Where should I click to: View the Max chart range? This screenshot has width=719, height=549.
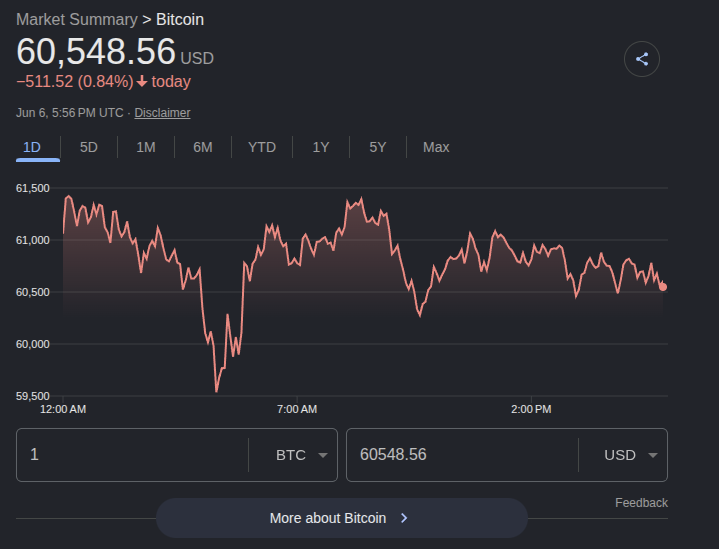pos(436,147)
